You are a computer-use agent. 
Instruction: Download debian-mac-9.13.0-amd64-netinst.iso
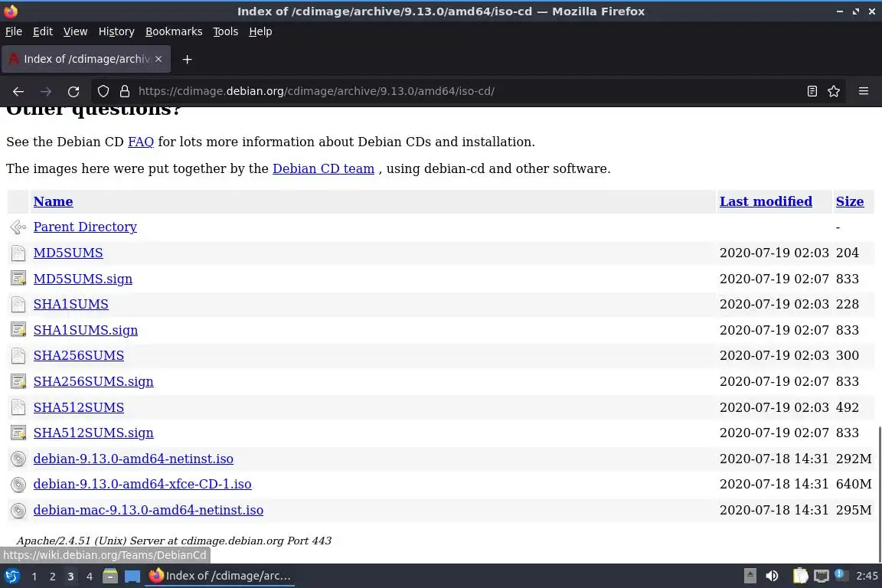coord(149,510)
